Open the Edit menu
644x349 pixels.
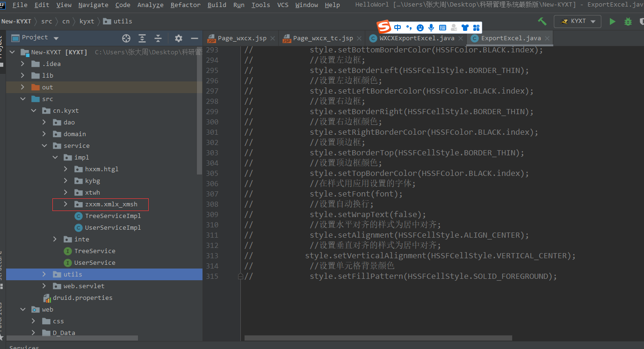click(42, 5)
